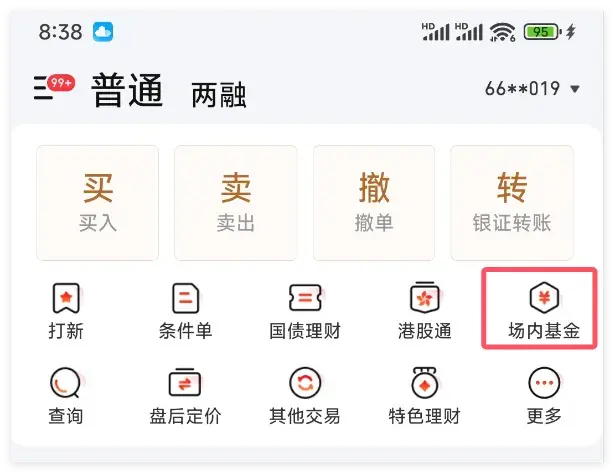Tap the 卖出 sell button
Image resolution: width=615 pixels, height=473 pixels.
click(235, 203)
